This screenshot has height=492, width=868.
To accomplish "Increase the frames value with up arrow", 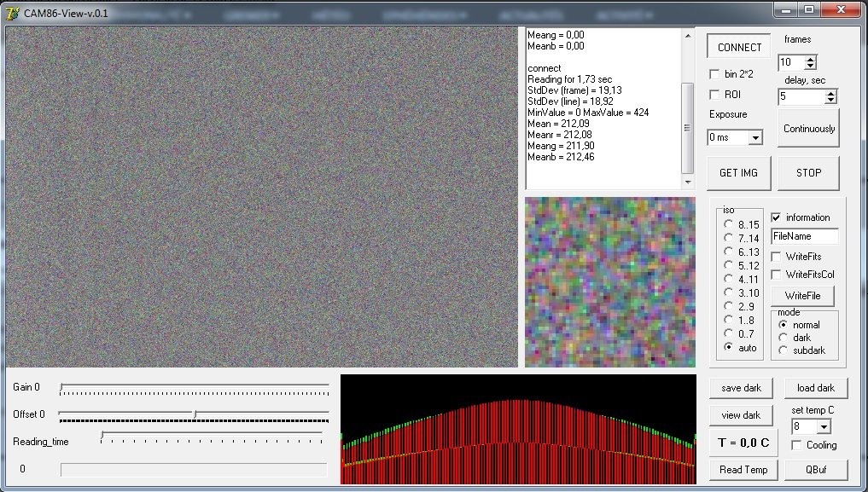I will point(810,59).
